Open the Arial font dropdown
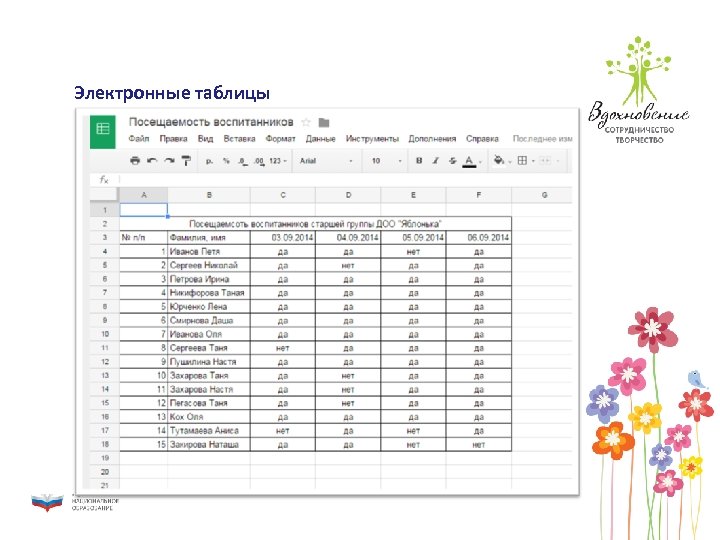720x540 pixels. pyautogui.click(x=326, y=161)
